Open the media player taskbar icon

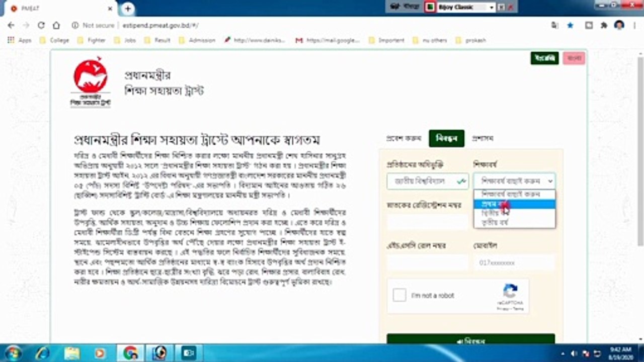click(x=101, y=353)
